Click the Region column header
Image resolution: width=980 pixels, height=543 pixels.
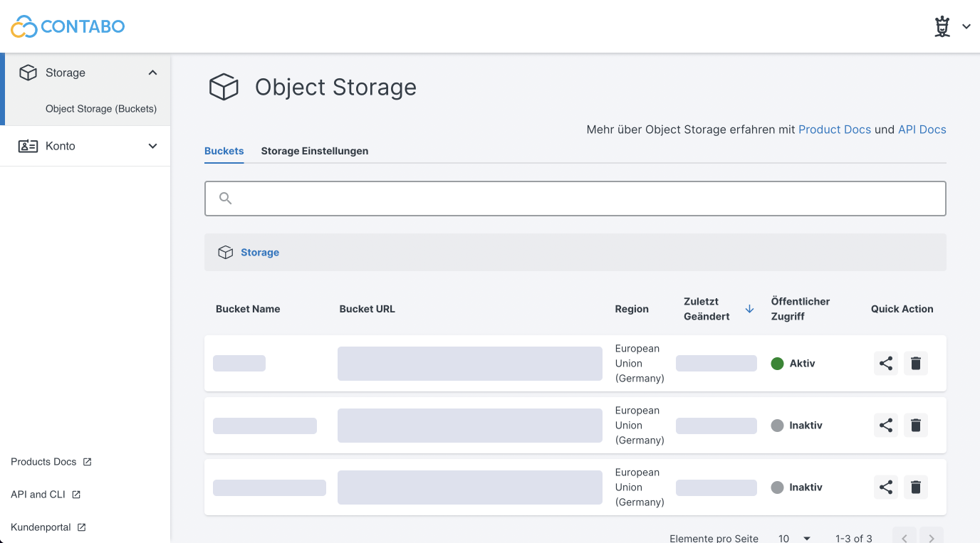(632, 309)
